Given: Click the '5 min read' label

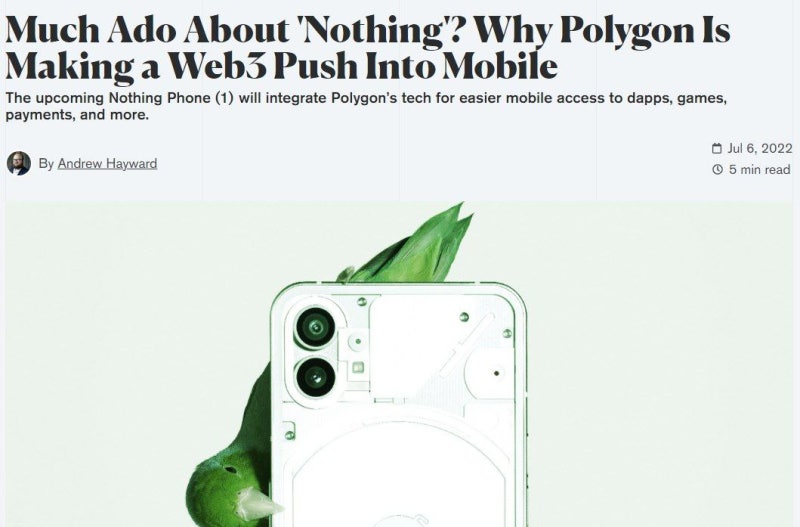Looking at the screenshot, I should click(x=760, y=169).
